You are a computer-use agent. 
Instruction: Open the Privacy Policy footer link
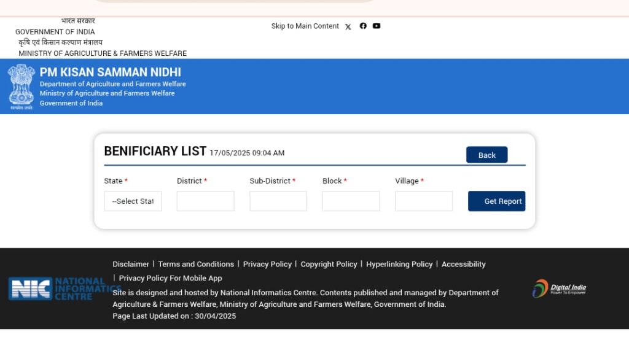[267, 264]
